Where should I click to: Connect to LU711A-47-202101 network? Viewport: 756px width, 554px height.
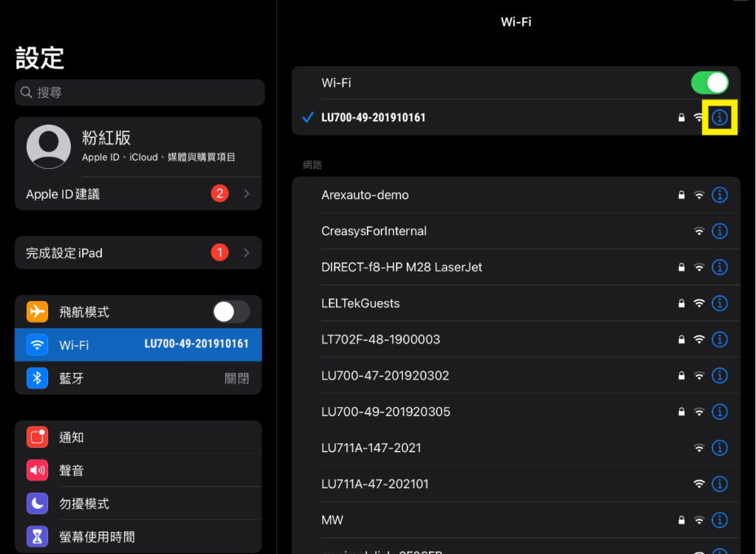coord(375,484)
